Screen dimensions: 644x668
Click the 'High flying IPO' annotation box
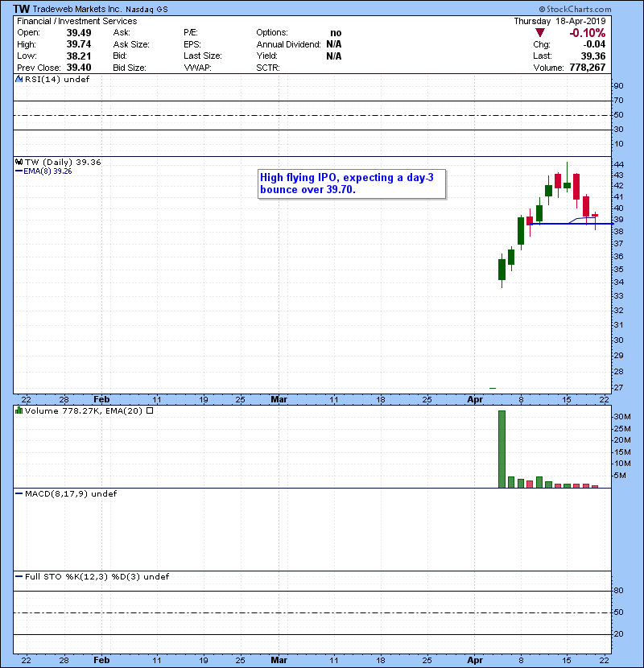[352, 183]
